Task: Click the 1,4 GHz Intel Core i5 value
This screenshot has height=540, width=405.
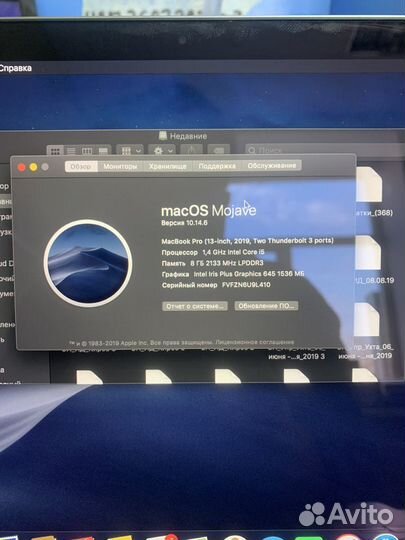Action: (x=233, y=252)
